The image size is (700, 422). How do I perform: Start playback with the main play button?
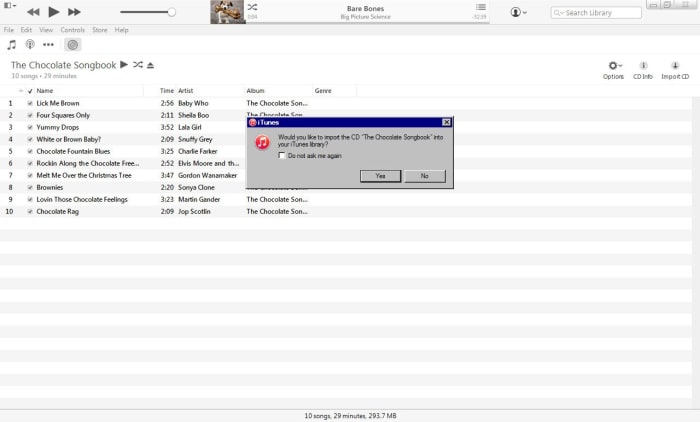[54, 12]
